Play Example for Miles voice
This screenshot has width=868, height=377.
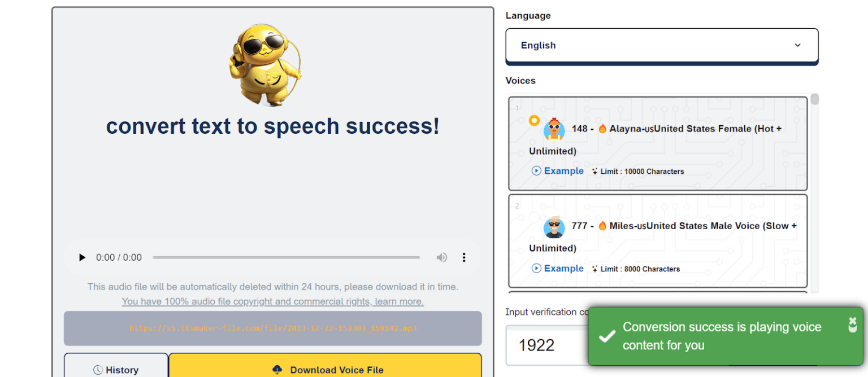(558, 269)
